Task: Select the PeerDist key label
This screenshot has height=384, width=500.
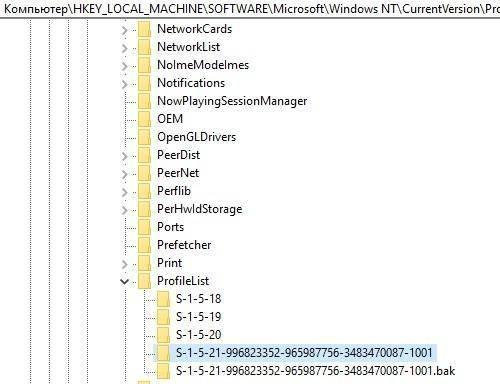Action: click(178, 155)
